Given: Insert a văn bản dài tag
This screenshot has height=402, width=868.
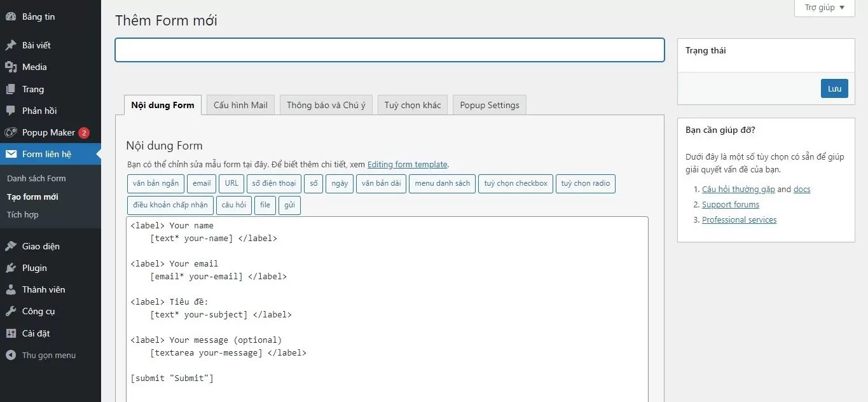Looking at the screenshot, I should coord(382,183).
